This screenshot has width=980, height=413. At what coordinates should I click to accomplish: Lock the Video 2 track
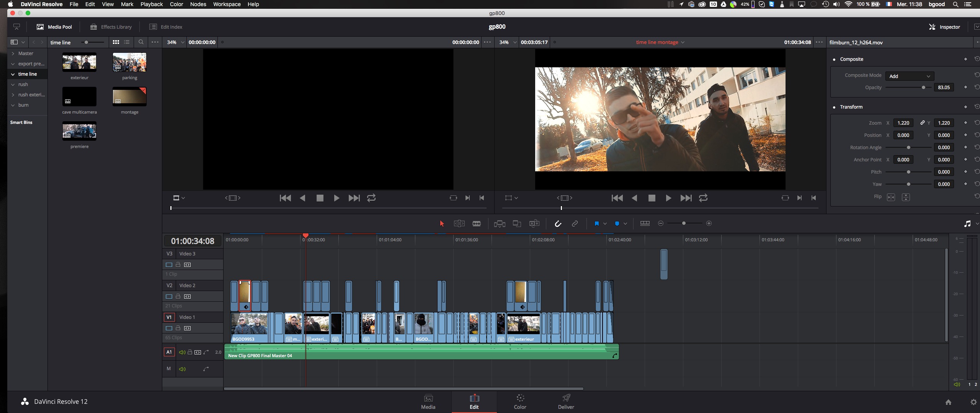(178, 296)
